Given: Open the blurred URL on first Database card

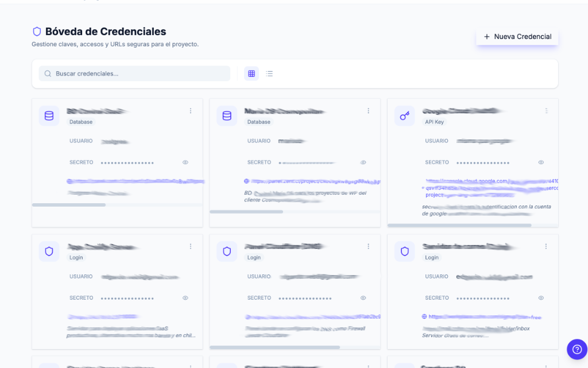Looking at the screenshot, I should tap(136, 181).
